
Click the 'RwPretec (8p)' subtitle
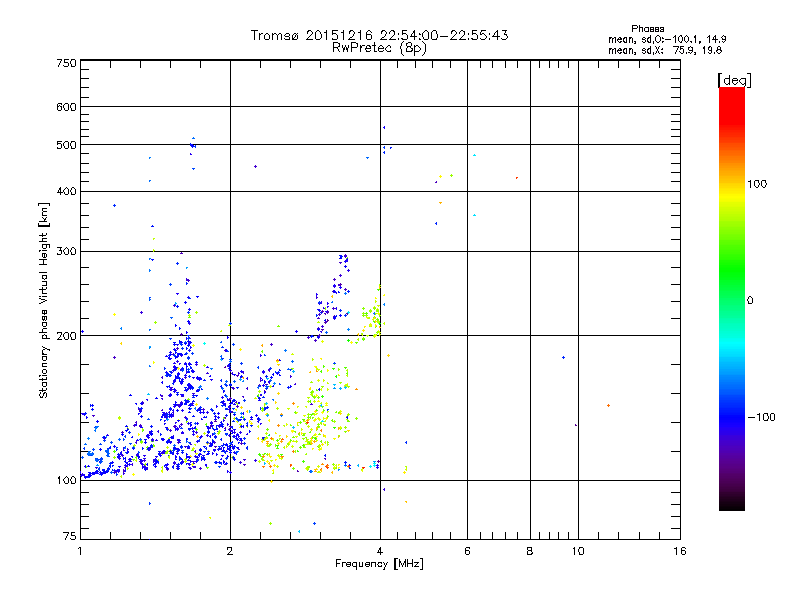(379, 48)
